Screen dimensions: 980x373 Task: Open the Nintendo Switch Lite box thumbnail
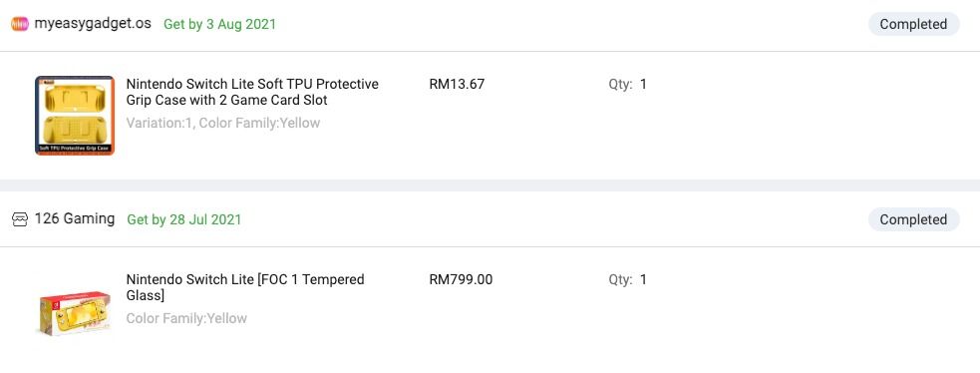(x=75, y=312)
